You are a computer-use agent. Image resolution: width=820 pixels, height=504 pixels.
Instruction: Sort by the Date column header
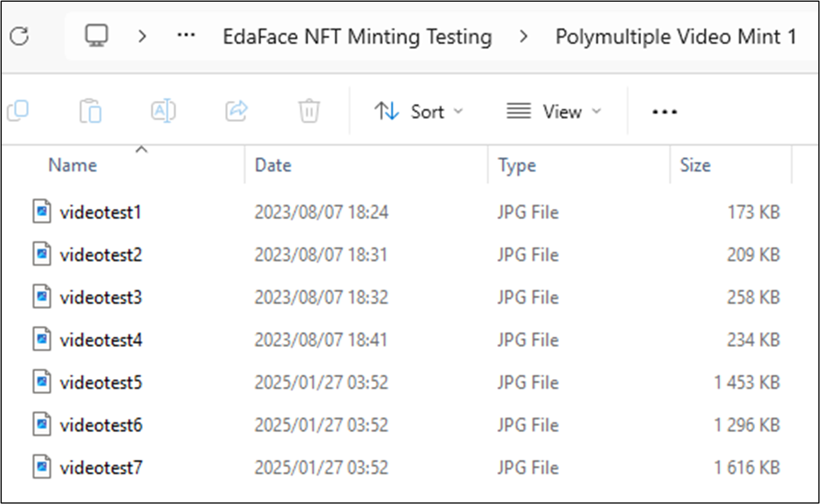(x=273, y=165)
